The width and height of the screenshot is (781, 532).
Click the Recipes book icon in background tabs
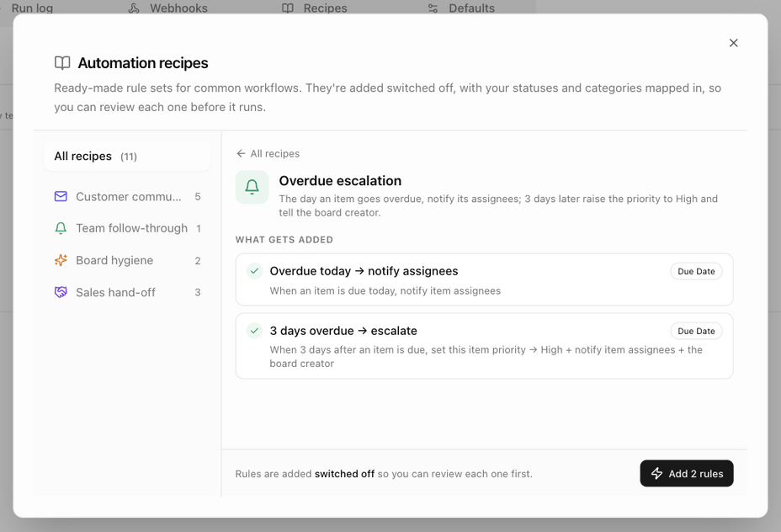[x=287, y=8]
